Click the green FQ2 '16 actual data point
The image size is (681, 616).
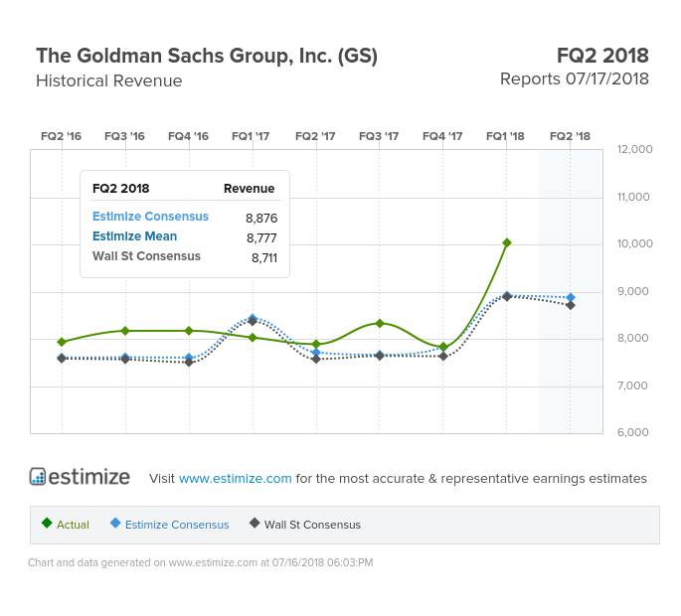[x=62, y=342]
